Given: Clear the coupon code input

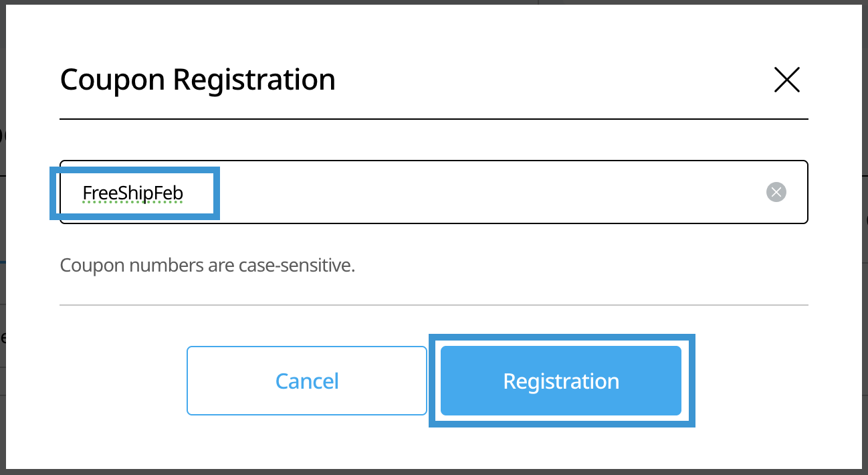Looking at the screenshot, I should (776, 193).
